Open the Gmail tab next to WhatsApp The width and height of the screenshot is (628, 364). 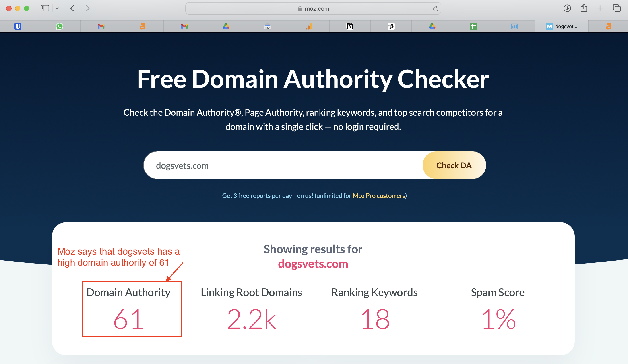[101, 26]
